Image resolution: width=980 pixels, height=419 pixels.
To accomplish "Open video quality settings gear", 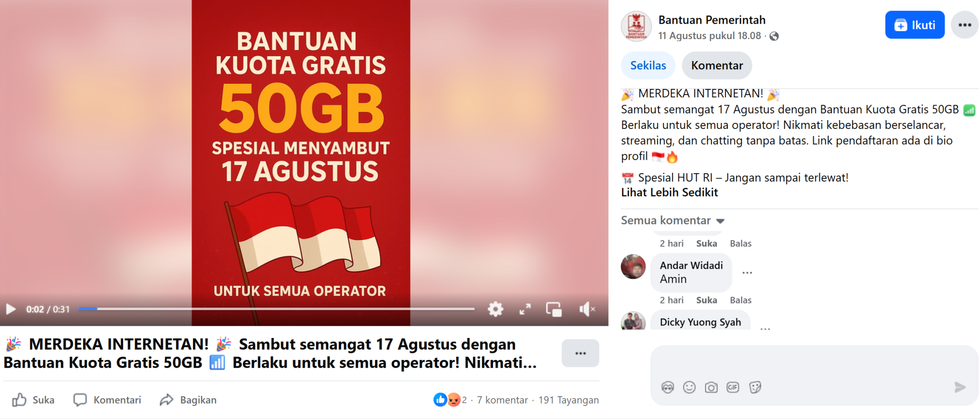I will (x=495, y=309).
